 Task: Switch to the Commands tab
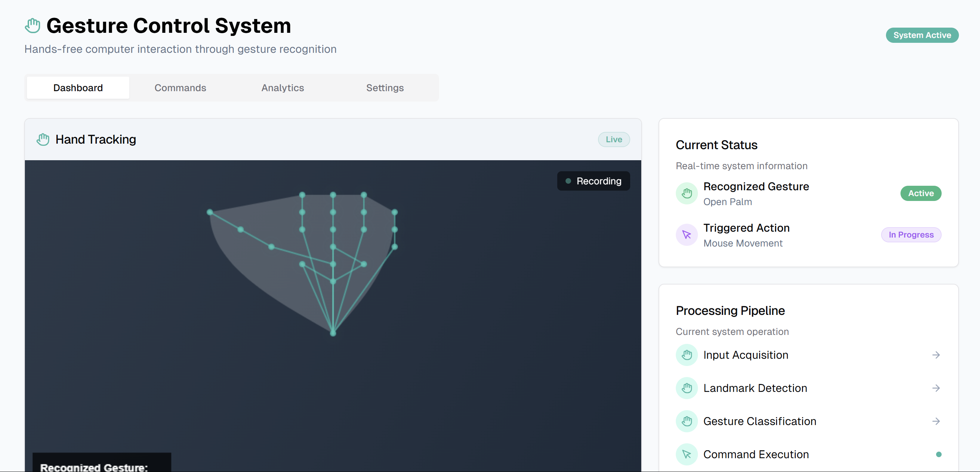180,87
